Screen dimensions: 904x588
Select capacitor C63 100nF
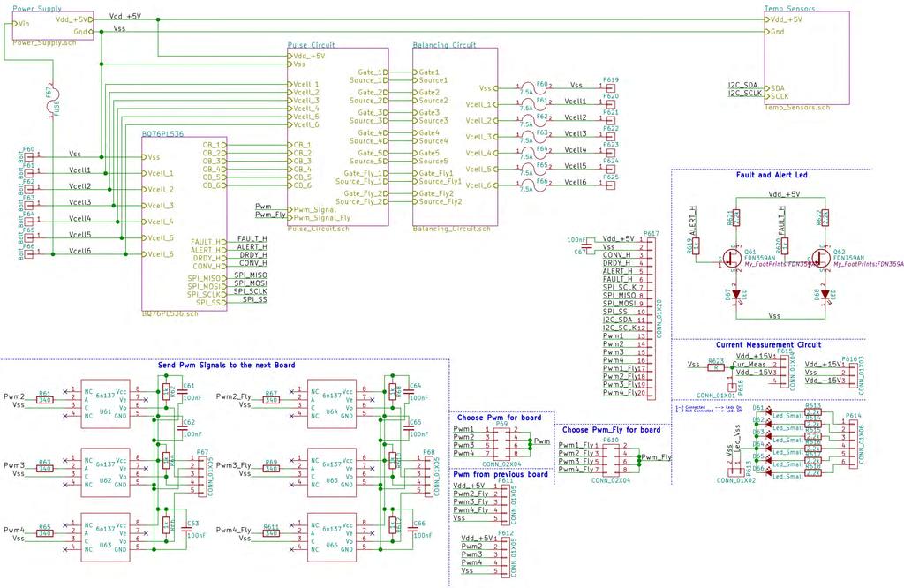tap(187, 529)
